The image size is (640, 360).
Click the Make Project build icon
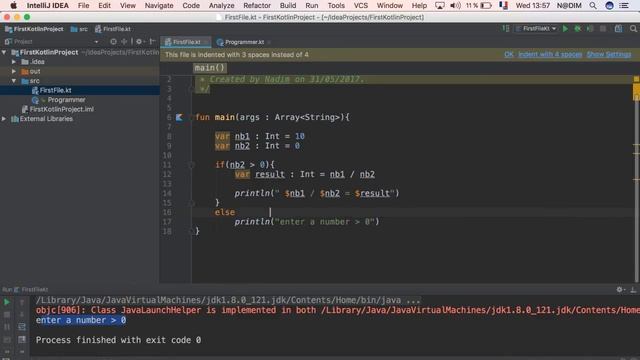pyautogui.click(x=506, y=29)
